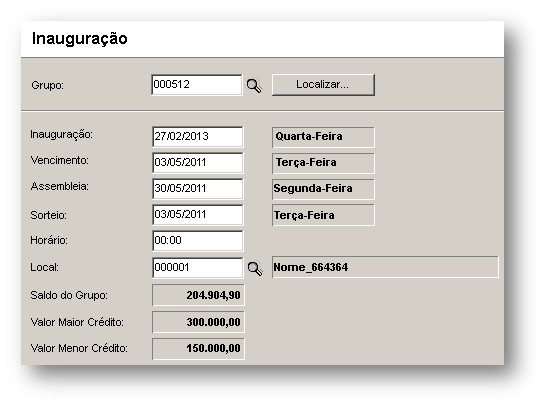
Task: Click into the Sorteio date field
Action: pyautogui.click(x=197, y=215)
